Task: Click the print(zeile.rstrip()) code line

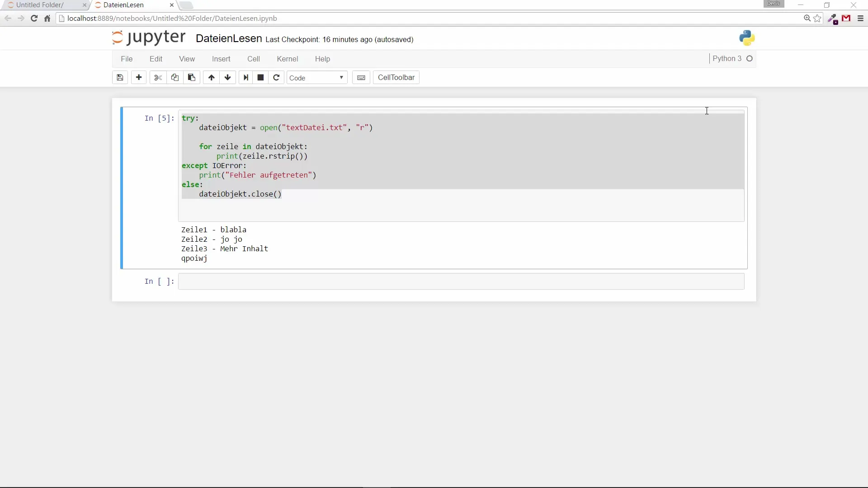Action: pyautogui.click(x=262, y=156)
